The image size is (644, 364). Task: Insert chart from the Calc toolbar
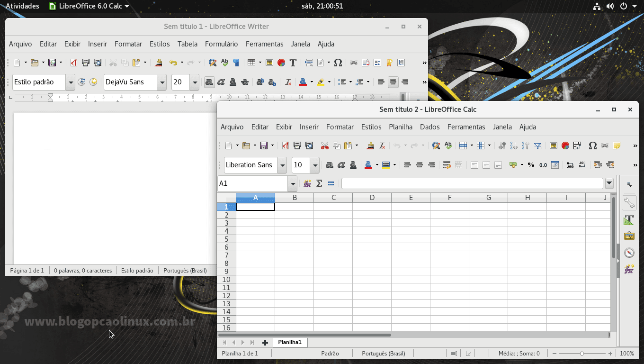pyautogui.click(x=565, y=146)
